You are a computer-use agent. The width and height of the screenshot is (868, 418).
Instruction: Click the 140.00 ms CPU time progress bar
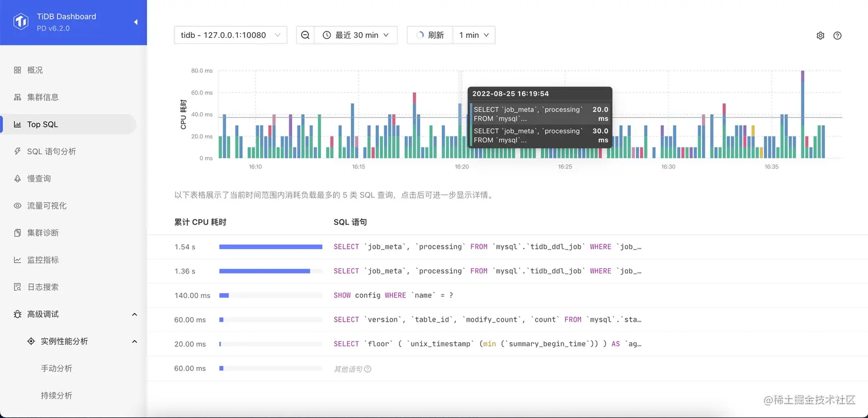pos(270,295)
